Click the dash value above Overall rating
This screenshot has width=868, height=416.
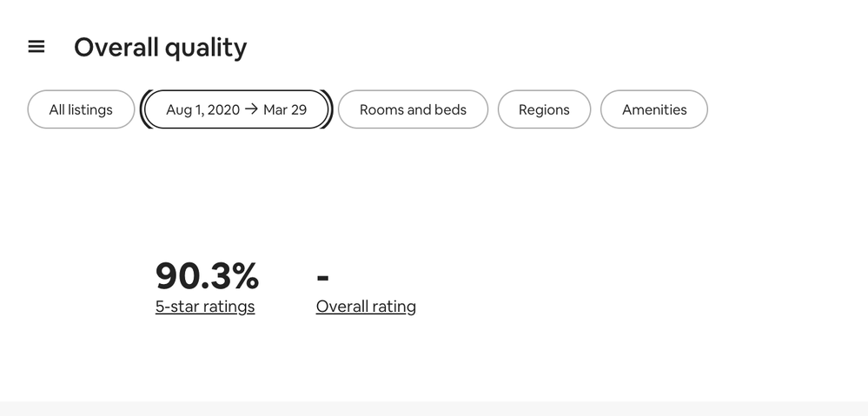(323, 278)
